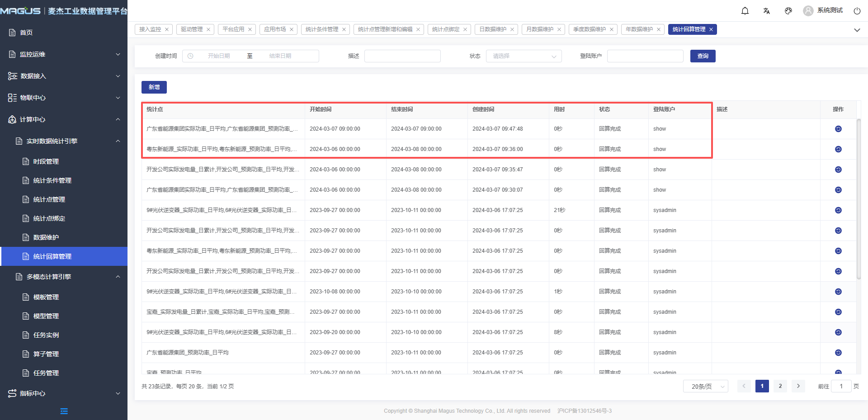
Task: Click the user avatar icon
Action: (808, 11)
